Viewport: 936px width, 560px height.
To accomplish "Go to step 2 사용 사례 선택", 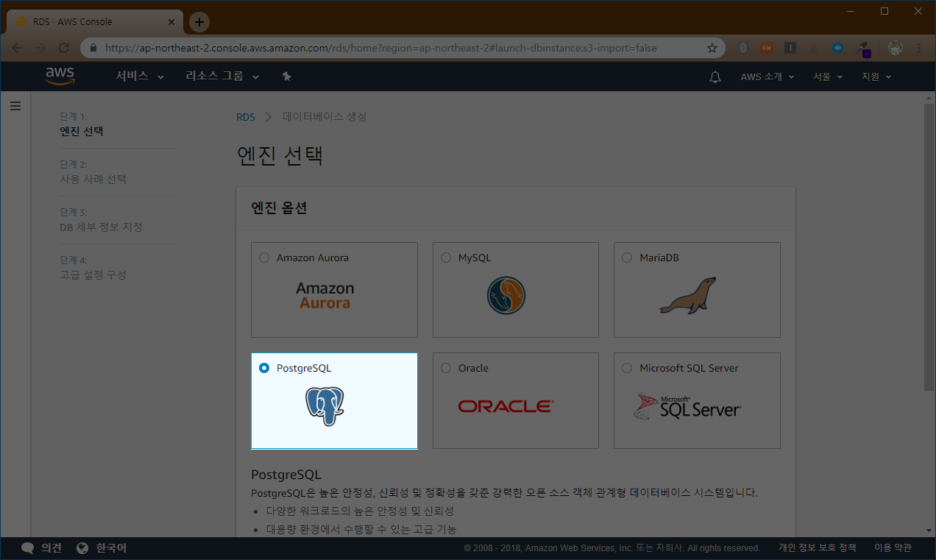I will pos(93,179).
